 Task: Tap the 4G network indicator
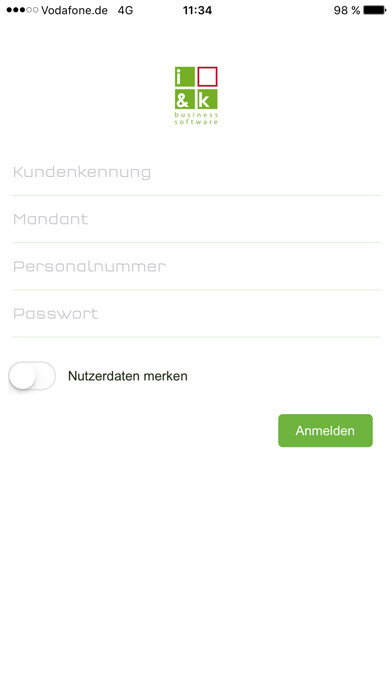pos(125,10)
